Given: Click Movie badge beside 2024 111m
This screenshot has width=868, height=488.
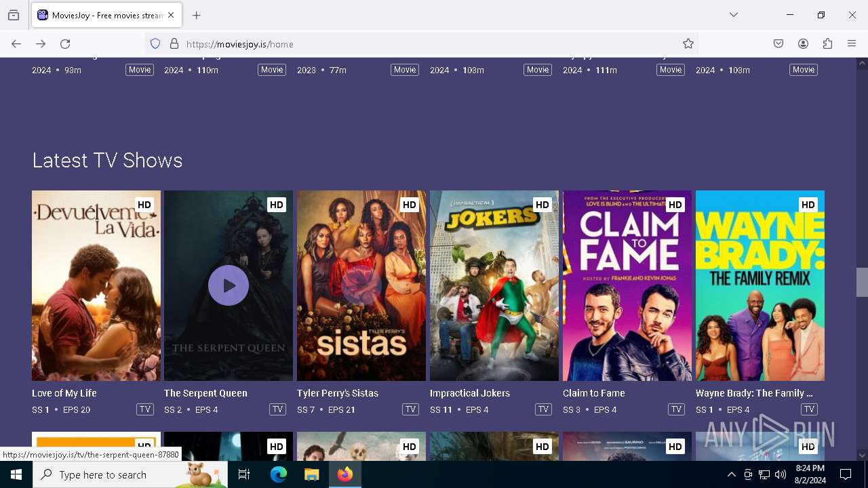Looking at the screenshot, I should pos(671,70).
